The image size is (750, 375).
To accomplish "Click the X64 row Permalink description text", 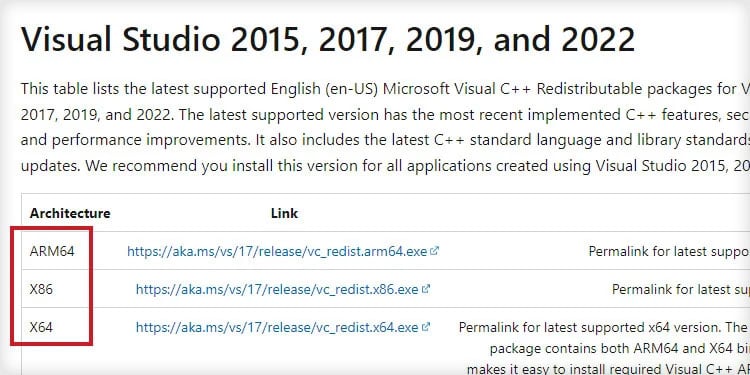I will pos(604,328).
